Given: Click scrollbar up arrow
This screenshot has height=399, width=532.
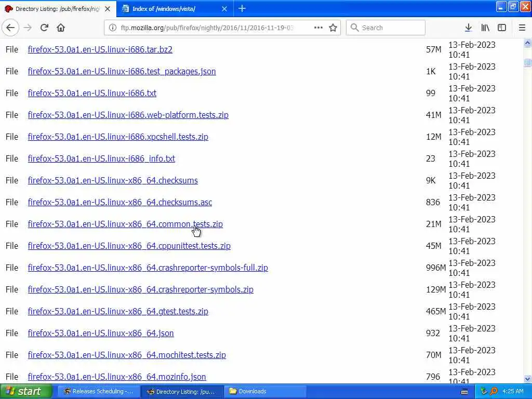Looking at the screenshot, I should click(x=528, y=43).
